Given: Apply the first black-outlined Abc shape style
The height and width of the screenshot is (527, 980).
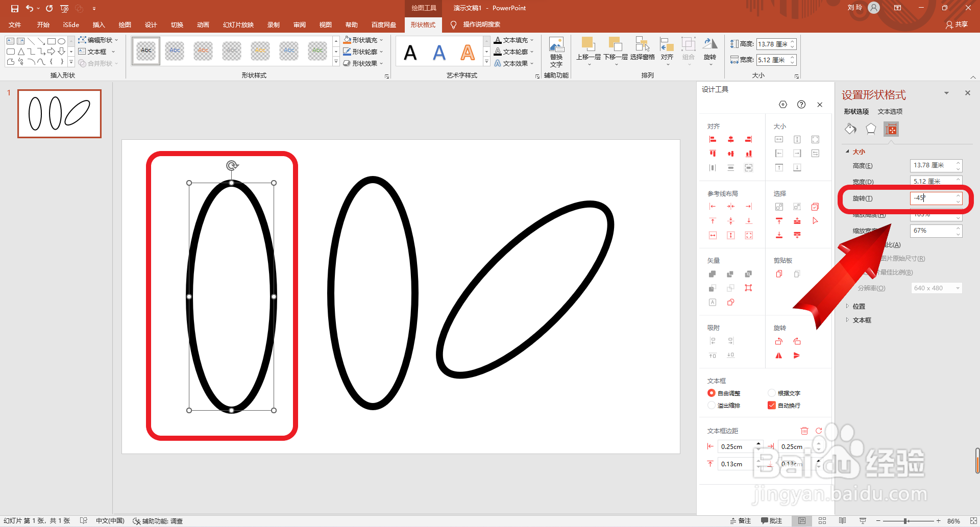Looking at the screenshot, I should tap(146, 51).
